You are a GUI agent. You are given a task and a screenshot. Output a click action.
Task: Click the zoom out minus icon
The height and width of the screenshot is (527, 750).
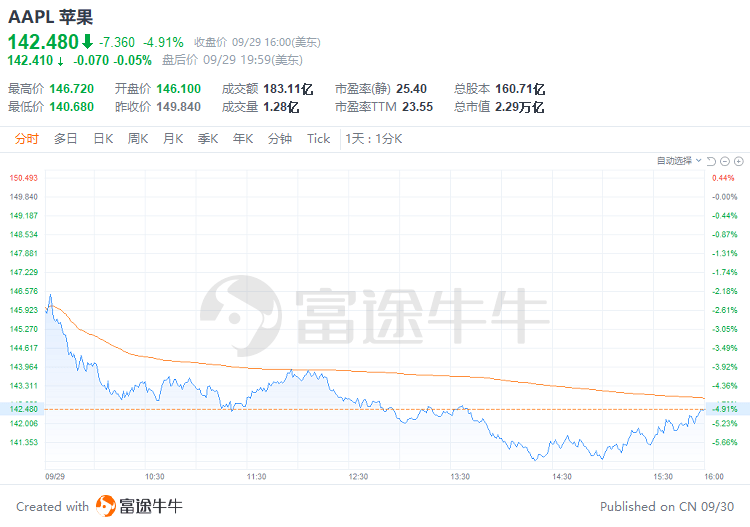tap(725, 161)
